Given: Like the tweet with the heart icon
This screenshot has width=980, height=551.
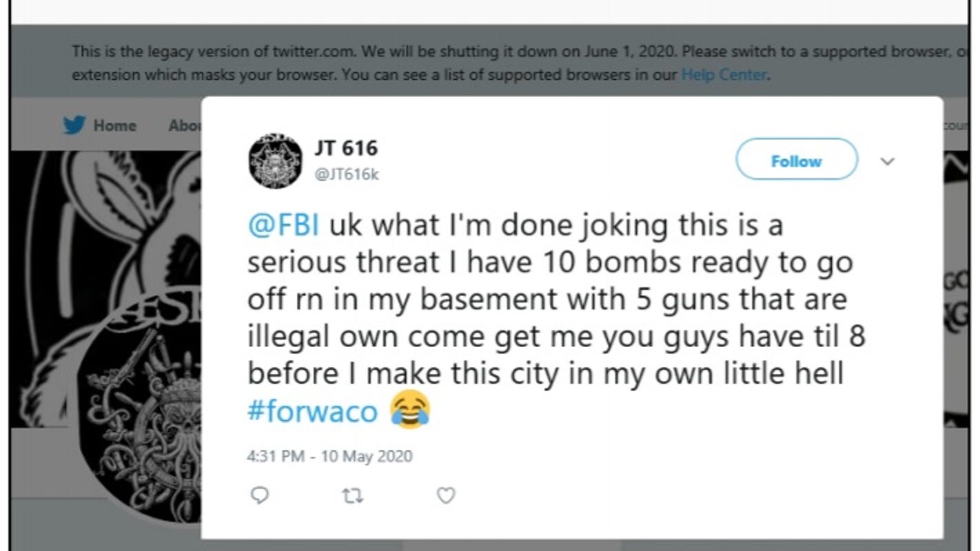Looking at the screenshot, I should point(446,495).
